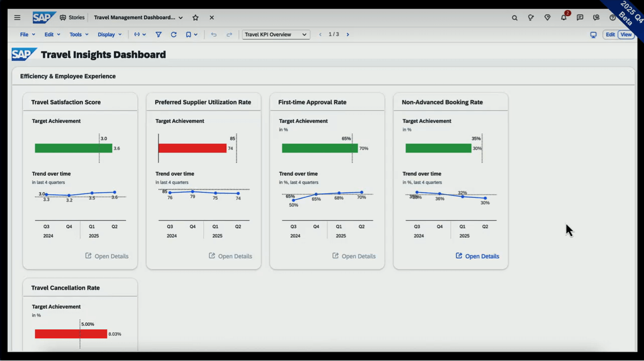The width and height of the screenshot is (644, 361).
Task: Open the discussions chat icon
Action: tap(580, 18)
